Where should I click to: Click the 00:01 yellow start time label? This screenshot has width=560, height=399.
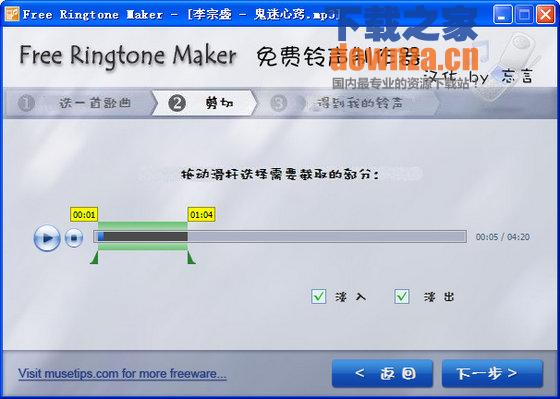pyautogui.click(x=84, y=215)
